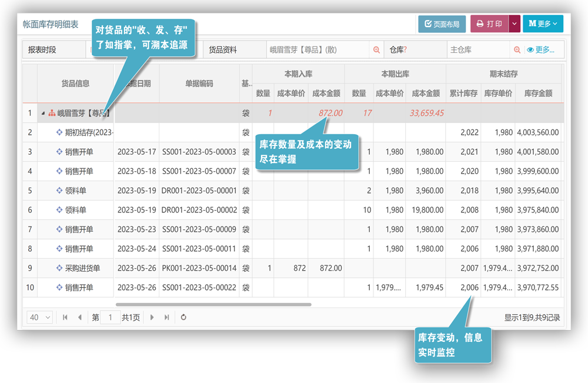588x383 pixels.
Task: Open the page size dropdown showing 40
Action: tap(39, 317)
